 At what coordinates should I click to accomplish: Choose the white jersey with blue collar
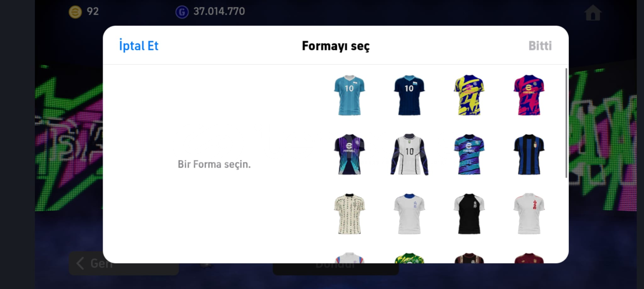409,214
